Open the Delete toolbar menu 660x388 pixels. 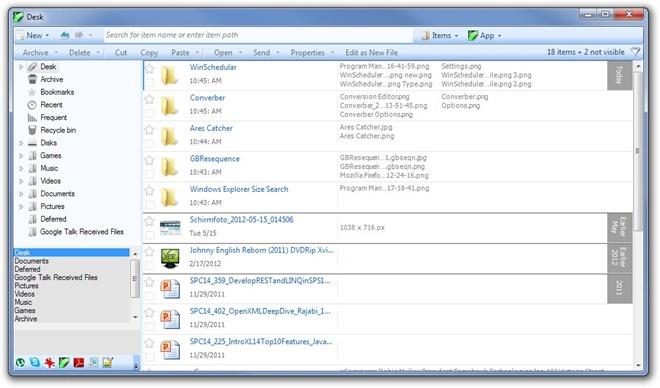coord(84,53)
